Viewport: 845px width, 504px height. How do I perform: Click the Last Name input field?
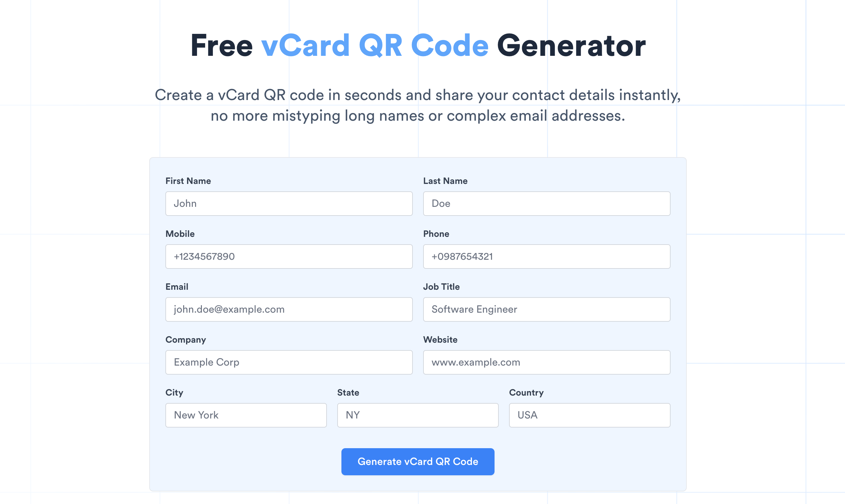point(547,203)
